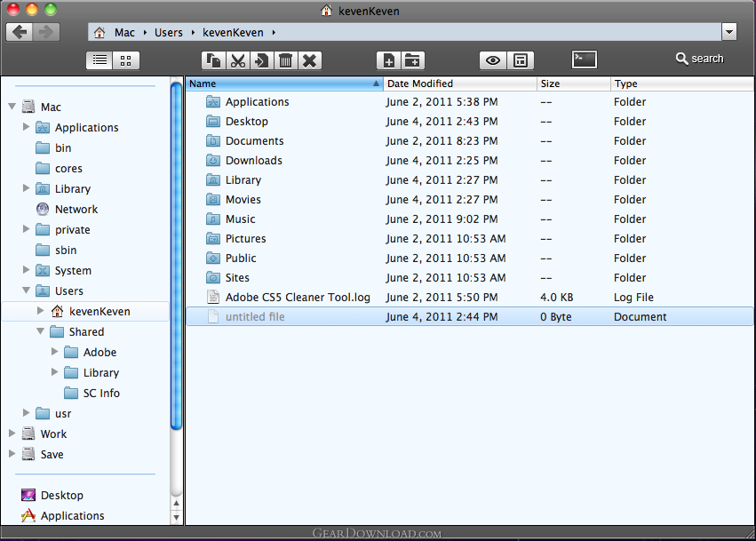Expand the Library folder under Mac
The width and height of the screenshot is (756, 541).
click(26, 188)
